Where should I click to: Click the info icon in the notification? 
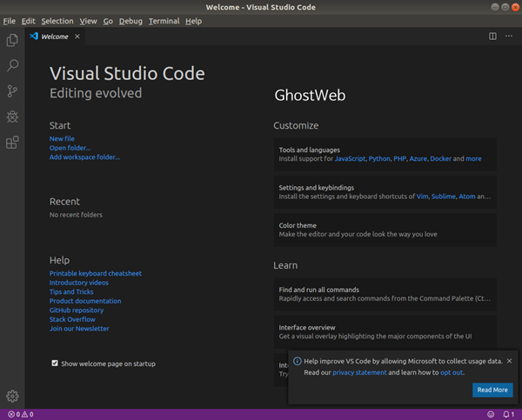pos(298,361)
